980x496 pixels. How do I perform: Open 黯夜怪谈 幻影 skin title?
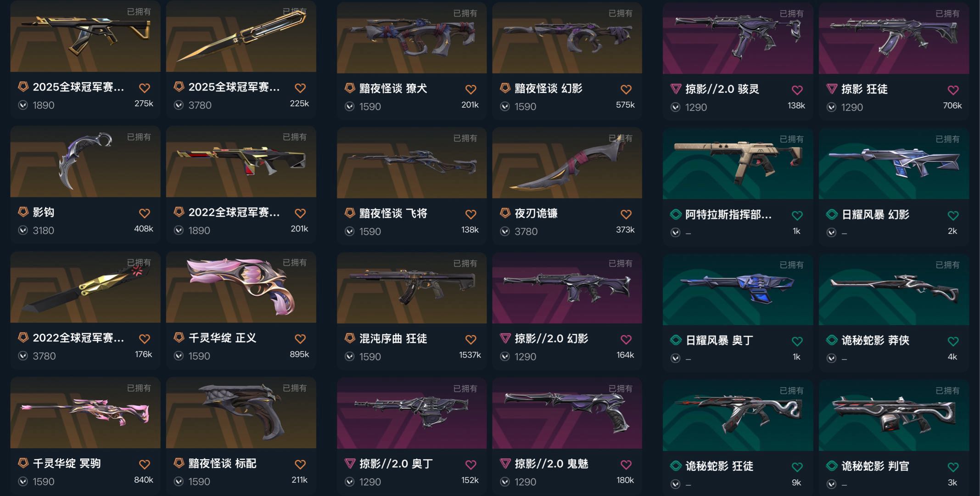click(x=548, y=88)
